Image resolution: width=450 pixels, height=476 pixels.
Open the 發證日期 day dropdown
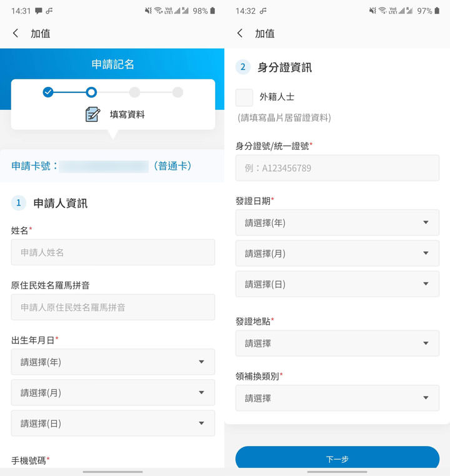pos(337,284)
